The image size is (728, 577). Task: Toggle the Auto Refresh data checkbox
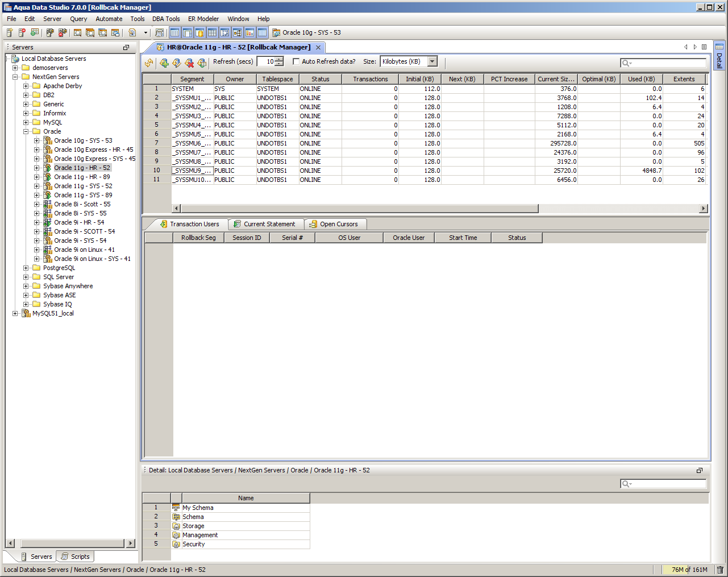(x=296, y=61)
